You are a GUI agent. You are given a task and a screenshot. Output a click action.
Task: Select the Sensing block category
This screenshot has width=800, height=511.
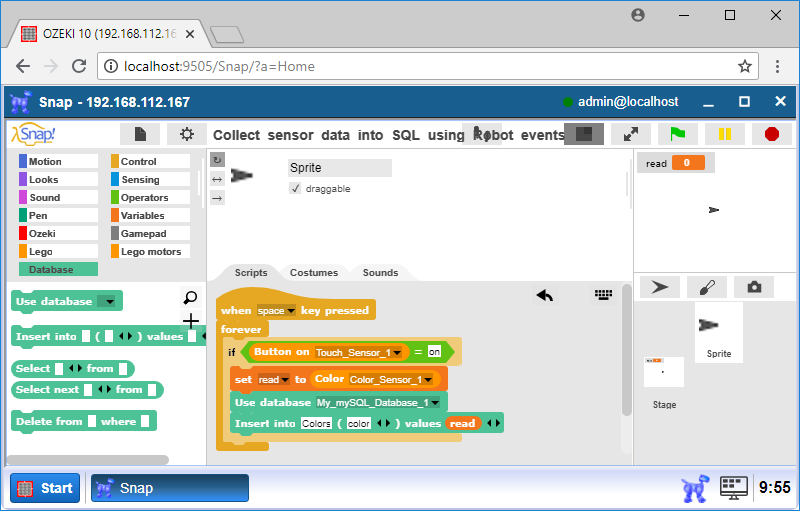(x=151, y=180)
